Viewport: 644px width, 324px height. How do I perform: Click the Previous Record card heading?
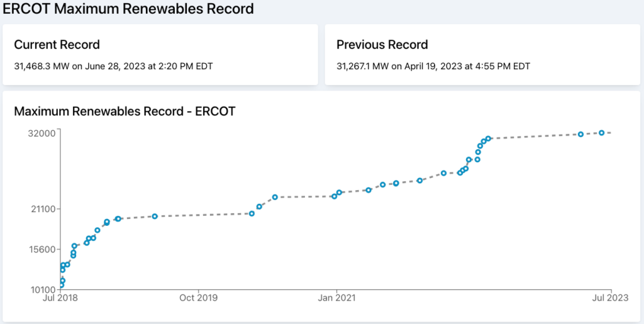pos(382,44)
